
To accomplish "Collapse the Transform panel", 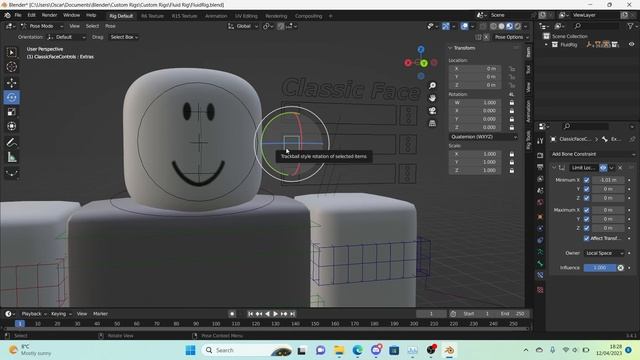I will point(451,48).
